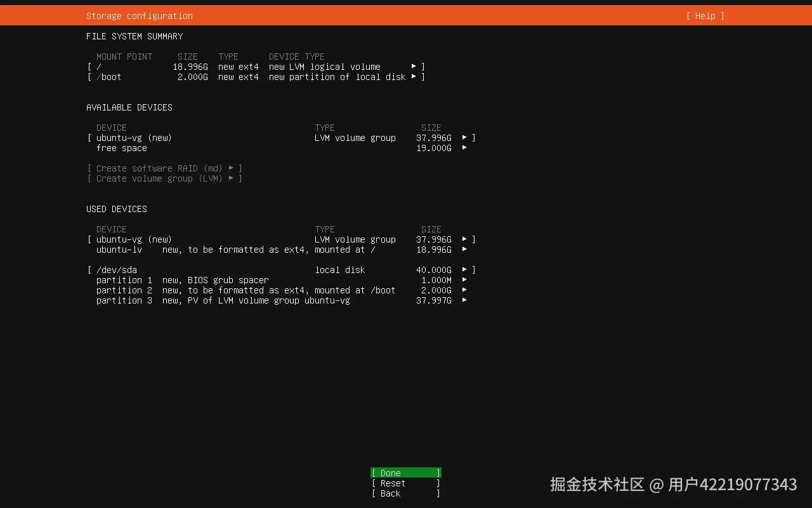Expand the / mount point row options
Screen dimensions: 812x508
pyautogui.click(x=414, y=66)
